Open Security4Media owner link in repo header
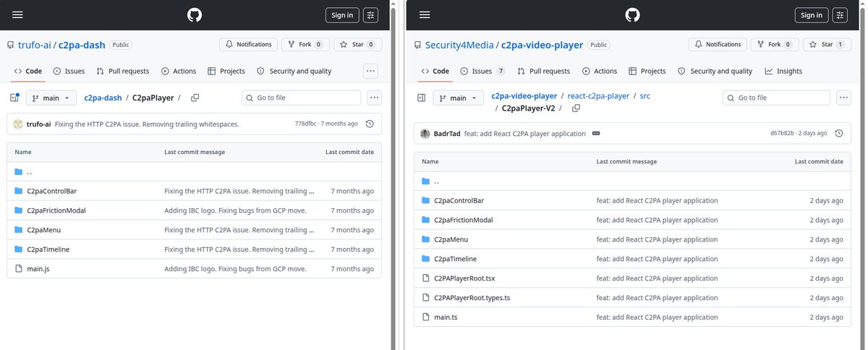 pos(459,45)
